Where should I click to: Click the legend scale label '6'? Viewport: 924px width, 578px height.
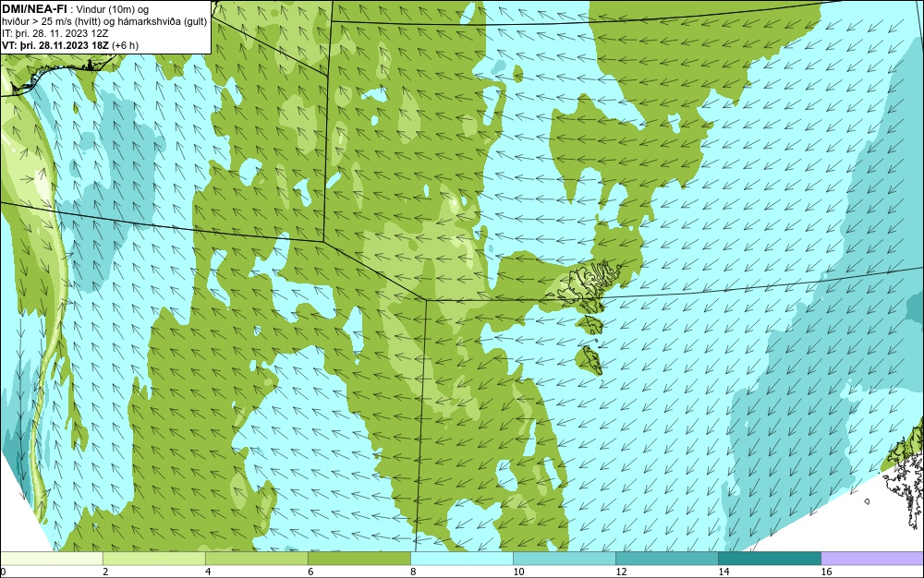[310, 572]
